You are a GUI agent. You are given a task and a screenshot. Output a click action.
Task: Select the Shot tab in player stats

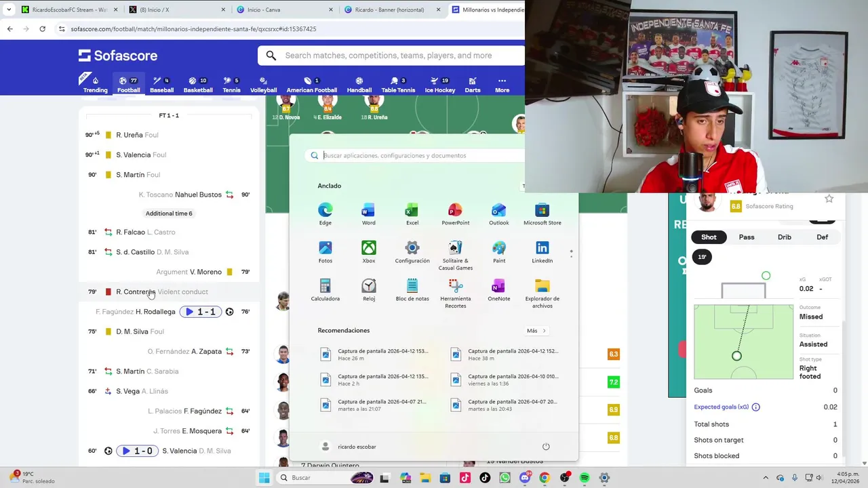(x=709, y=237)
